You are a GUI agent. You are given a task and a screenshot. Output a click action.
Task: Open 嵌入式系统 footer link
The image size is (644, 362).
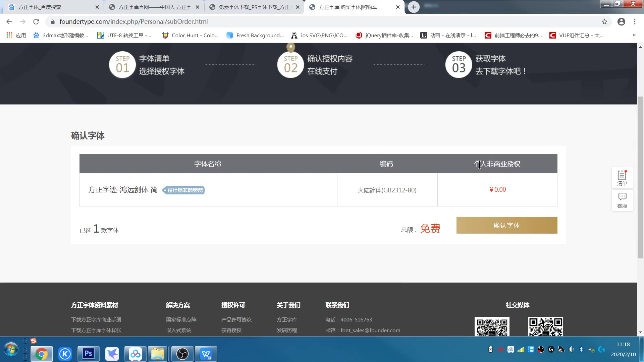point(178,330)
